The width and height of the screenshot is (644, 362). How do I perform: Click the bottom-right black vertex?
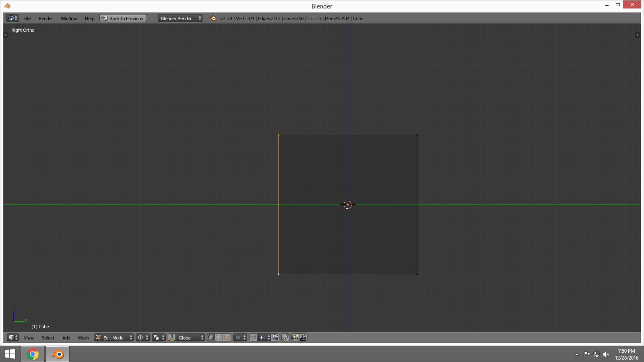pos(417,274)
